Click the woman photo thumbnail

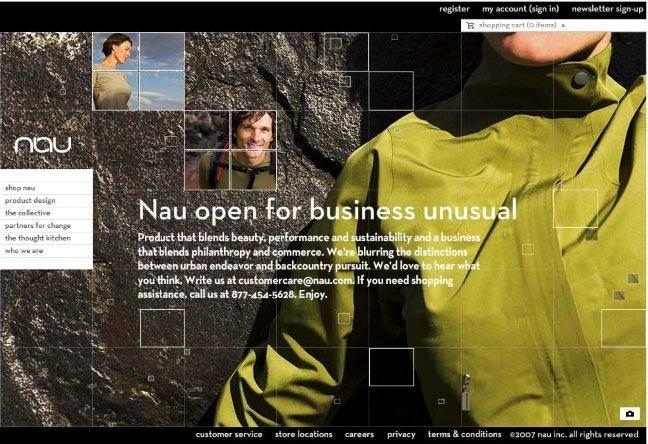(x=138, y=72)
